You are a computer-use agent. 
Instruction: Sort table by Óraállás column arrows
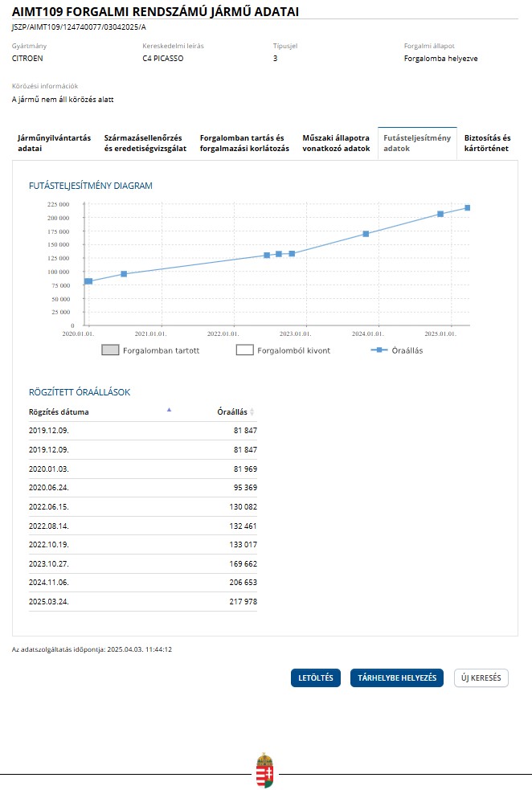[x=252, y=411]
